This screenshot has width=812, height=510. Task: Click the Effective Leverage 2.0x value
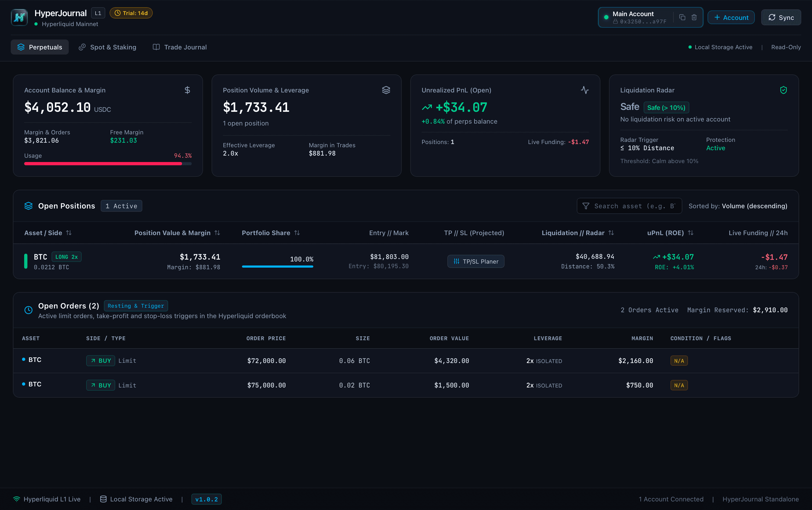click(x=231, y=153)
